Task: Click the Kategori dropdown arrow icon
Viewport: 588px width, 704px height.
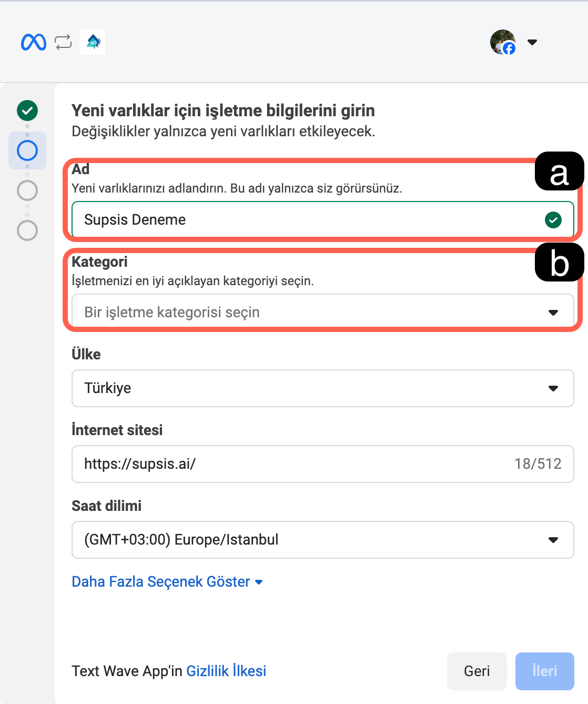Action: point(553,313)
